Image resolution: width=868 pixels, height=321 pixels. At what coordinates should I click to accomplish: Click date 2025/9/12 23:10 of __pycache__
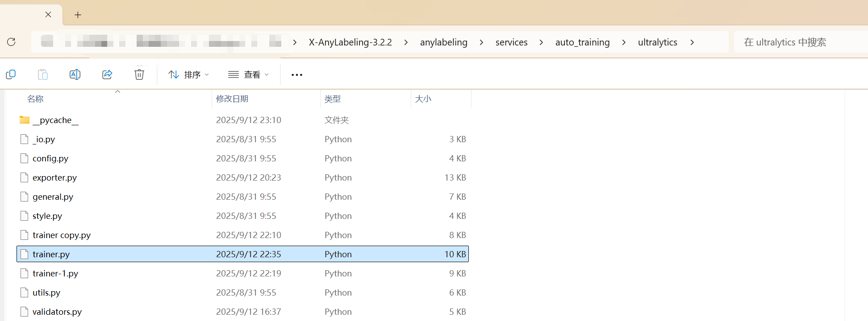[249, 120]
